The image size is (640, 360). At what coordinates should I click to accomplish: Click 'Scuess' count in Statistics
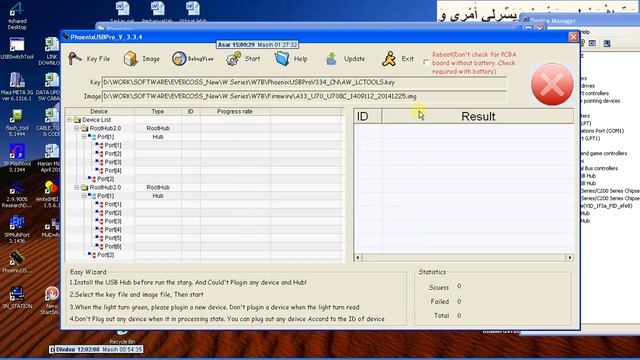[x=459, y=287]
